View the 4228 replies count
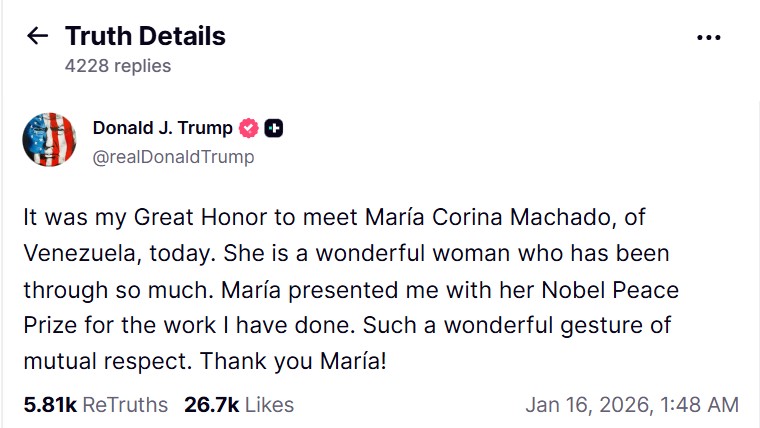760x428 pixels. [x=118, y=66]
